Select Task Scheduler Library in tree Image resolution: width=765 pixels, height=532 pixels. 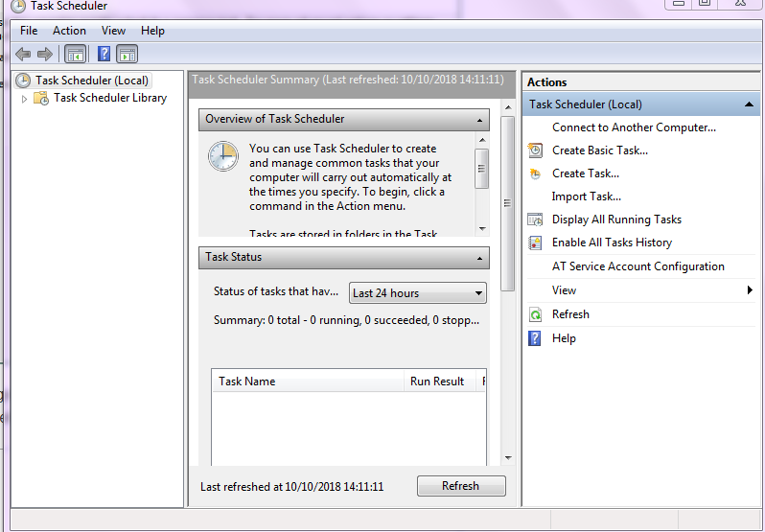pyautogui.click(x=110, y=98)
